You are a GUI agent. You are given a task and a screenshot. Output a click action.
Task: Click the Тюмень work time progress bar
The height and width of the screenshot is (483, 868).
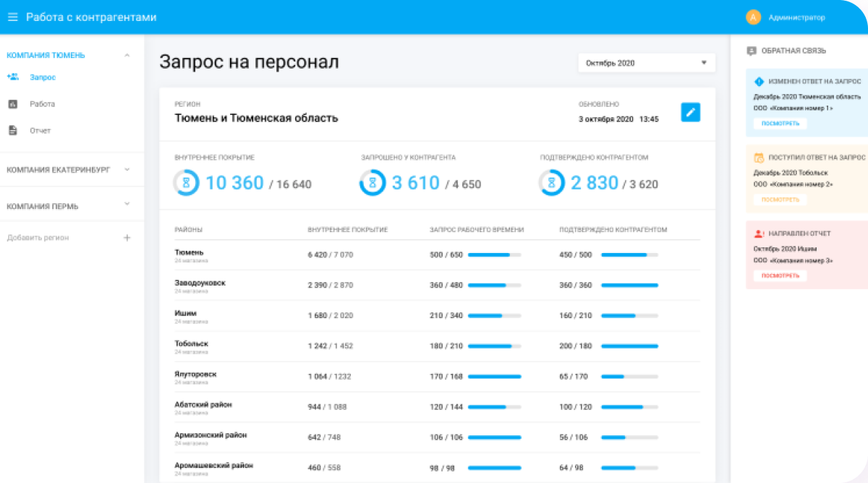[494, 255]
